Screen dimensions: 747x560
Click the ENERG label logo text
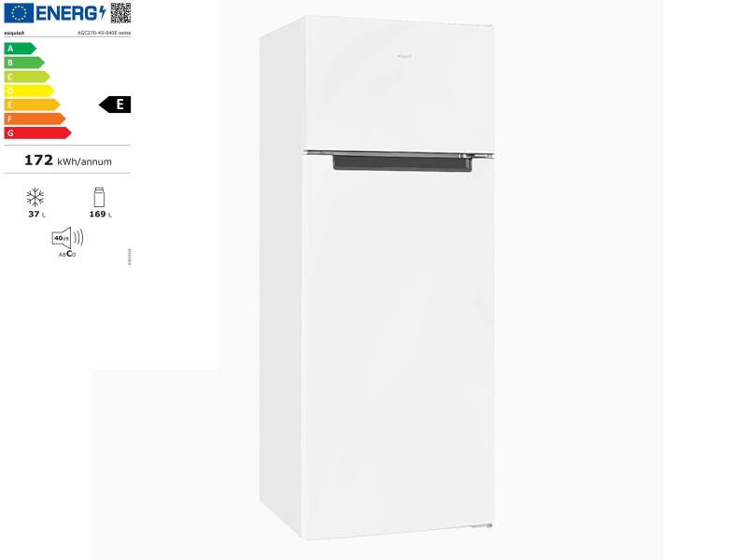click(x=71, y=13)
